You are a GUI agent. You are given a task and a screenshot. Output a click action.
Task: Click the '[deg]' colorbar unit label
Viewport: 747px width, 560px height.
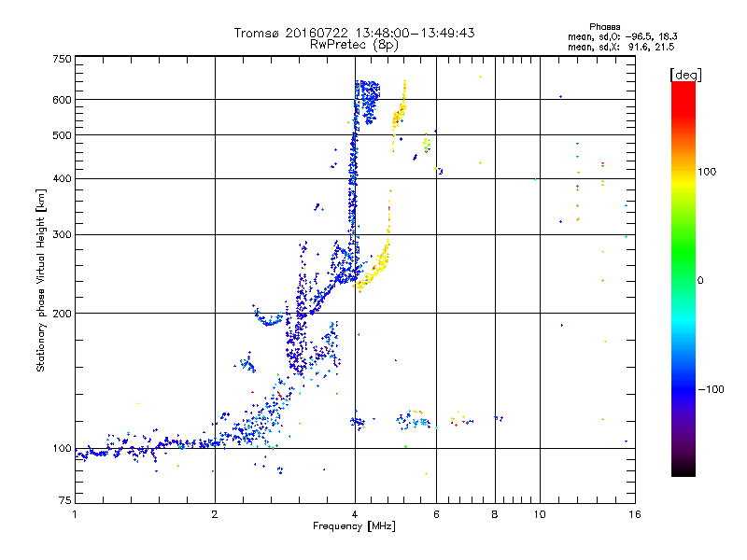click(685, 75)
